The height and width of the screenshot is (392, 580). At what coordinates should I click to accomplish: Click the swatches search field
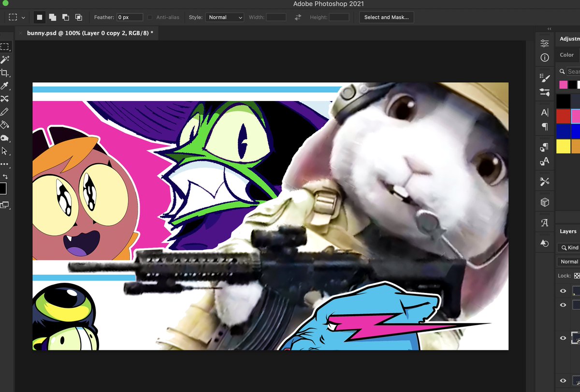573,71
